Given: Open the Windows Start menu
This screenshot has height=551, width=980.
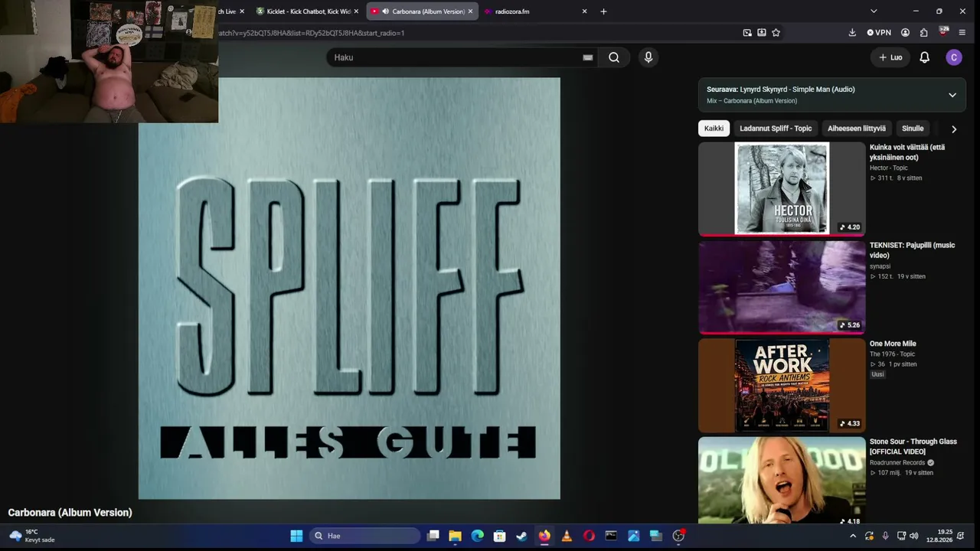Looking at the screenshot, I should pos(296,536).
